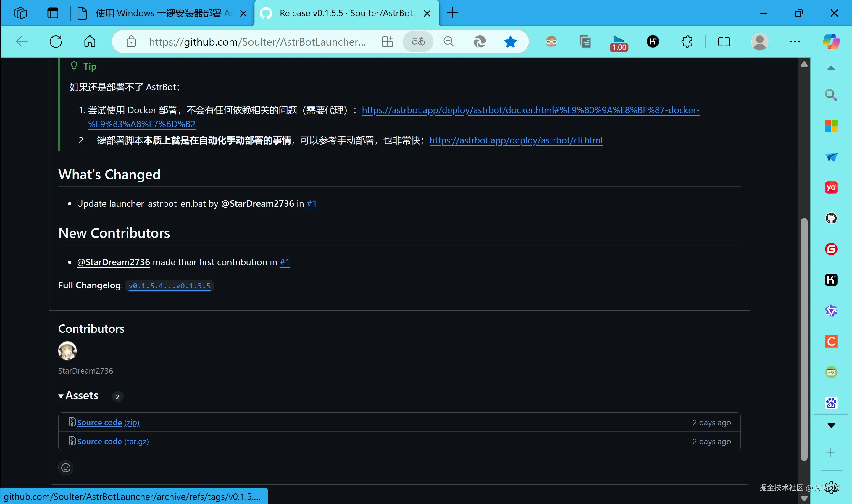Click the page vertical scrollbar thumb
Viewport: 852px width, 504px height.
[x=803, y=340]
